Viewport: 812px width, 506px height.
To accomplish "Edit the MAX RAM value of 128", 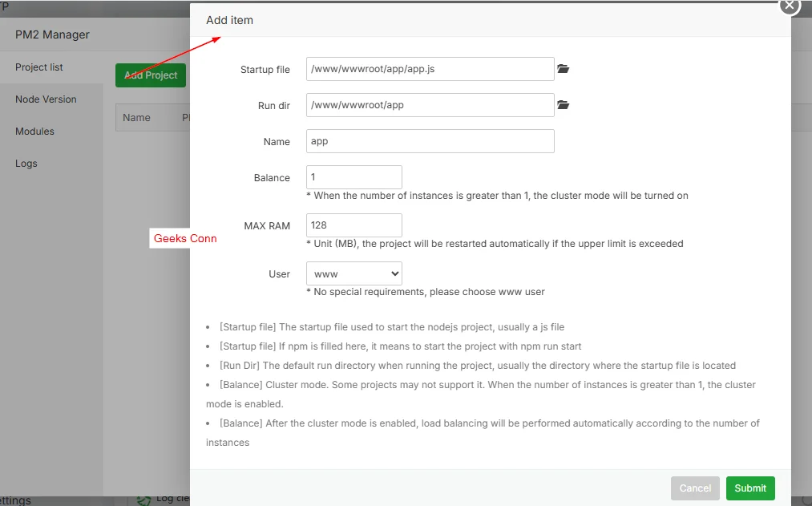I will [353, 225].
